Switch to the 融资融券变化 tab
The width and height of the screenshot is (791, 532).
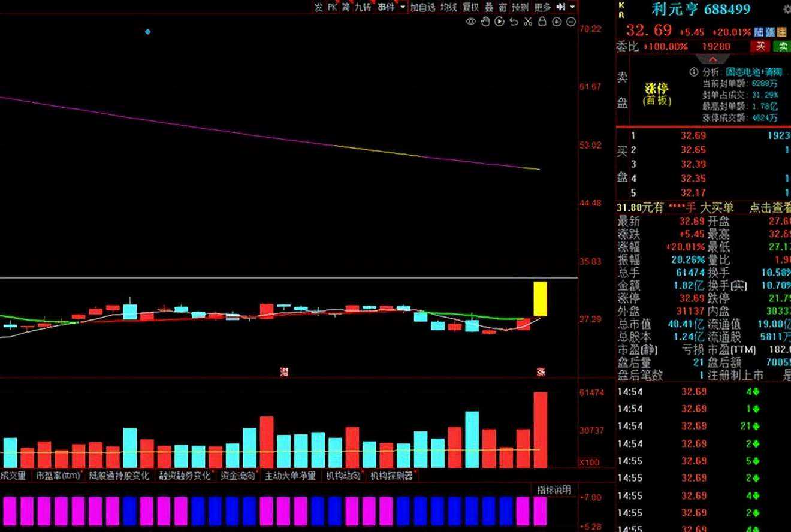click(x=185, y=476)
